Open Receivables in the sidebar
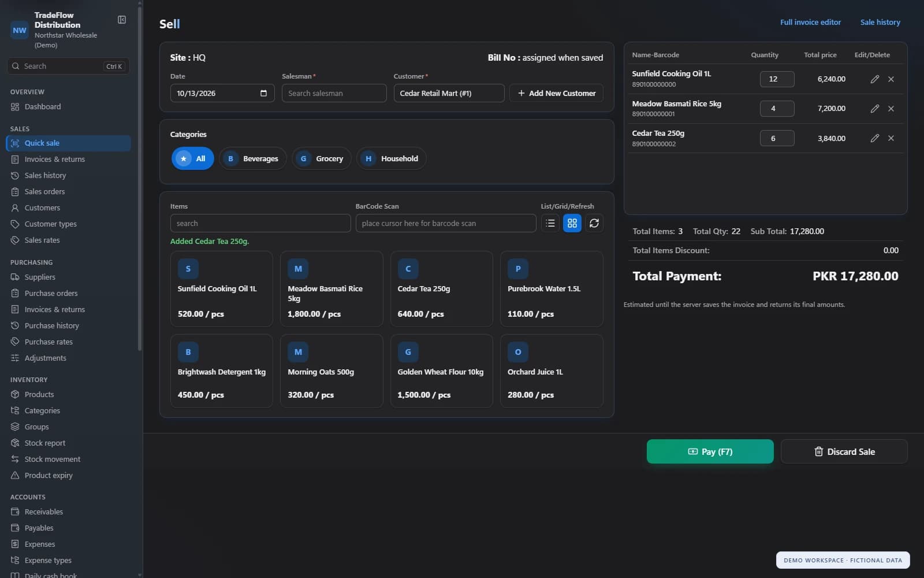Image resolution: width=924 pixels, height=578 pixels. click(x=68, y=512)
